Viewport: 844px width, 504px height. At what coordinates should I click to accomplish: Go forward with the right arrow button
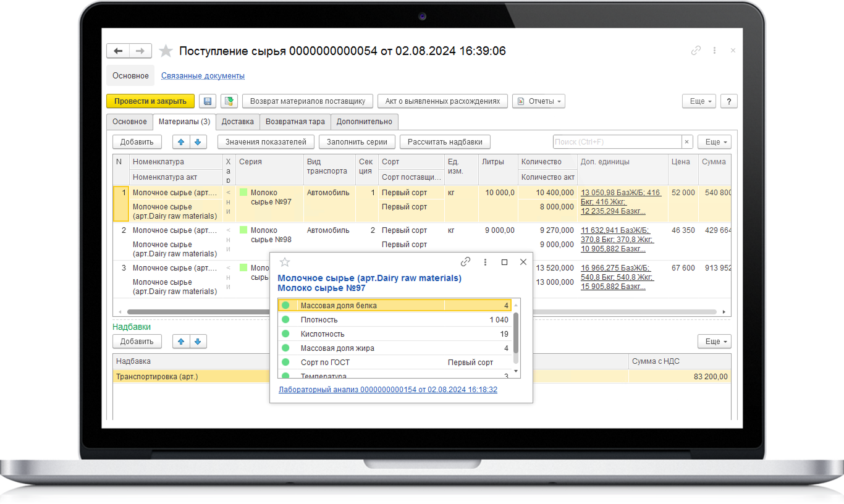tap(140, 51)
